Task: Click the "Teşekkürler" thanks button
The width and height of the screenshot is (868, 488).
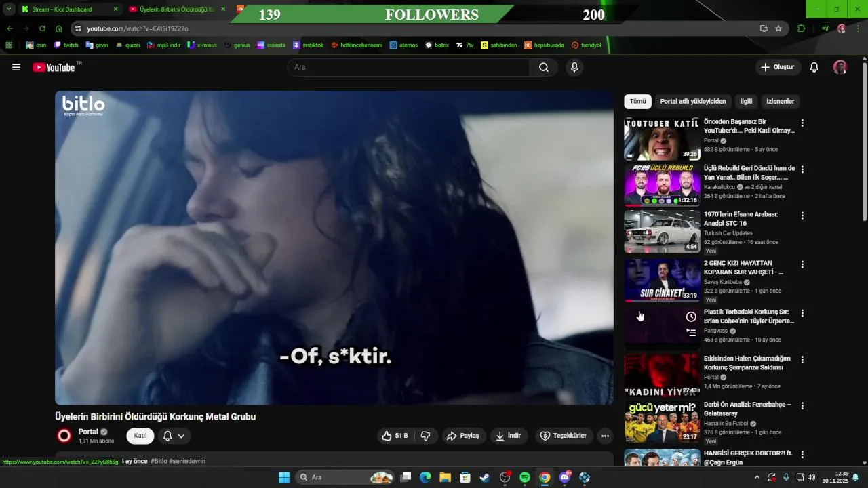Action: 564,436
